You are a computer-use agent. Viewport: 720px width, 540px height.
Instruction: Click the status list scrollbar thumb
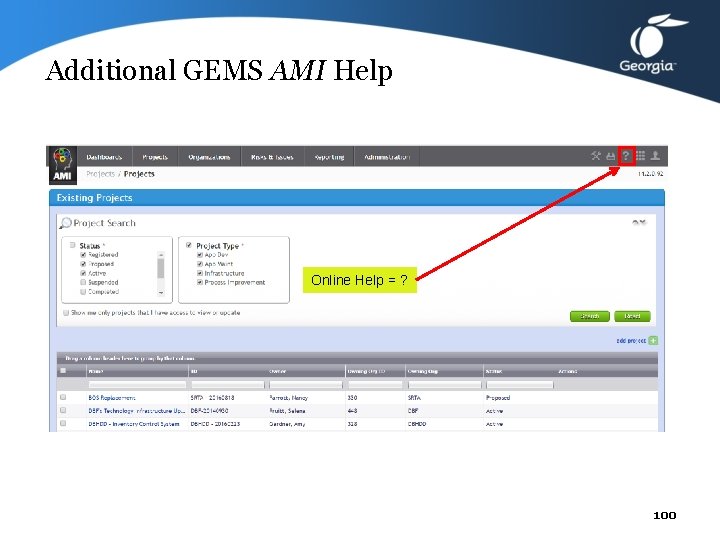pos(161,268)
